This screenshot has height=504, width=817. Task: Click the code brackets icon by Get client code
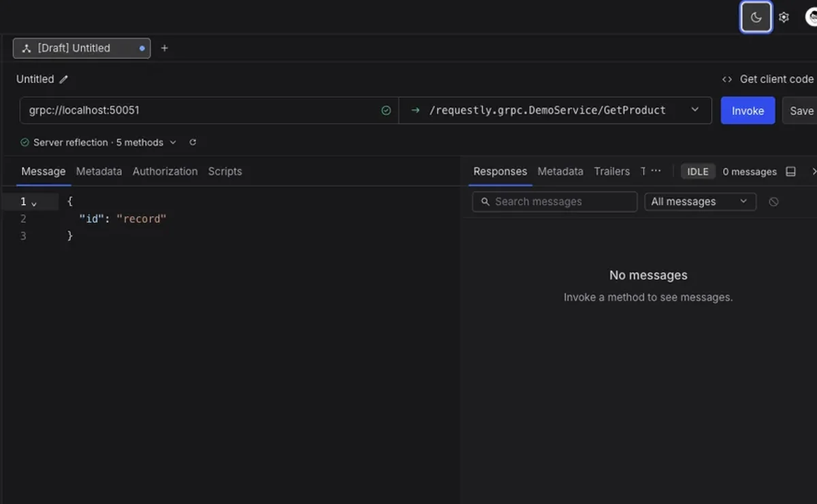(727, 79)
